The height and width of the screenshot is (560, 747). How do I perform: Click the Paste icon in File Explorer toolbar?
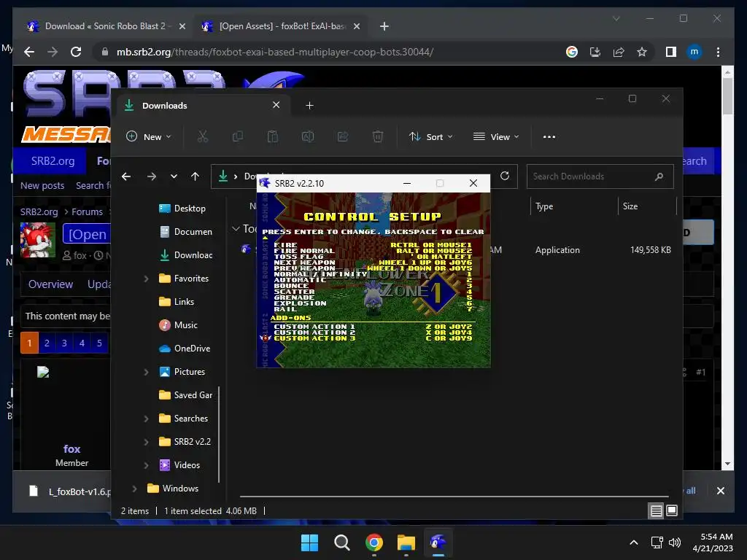tap(273, 136)
